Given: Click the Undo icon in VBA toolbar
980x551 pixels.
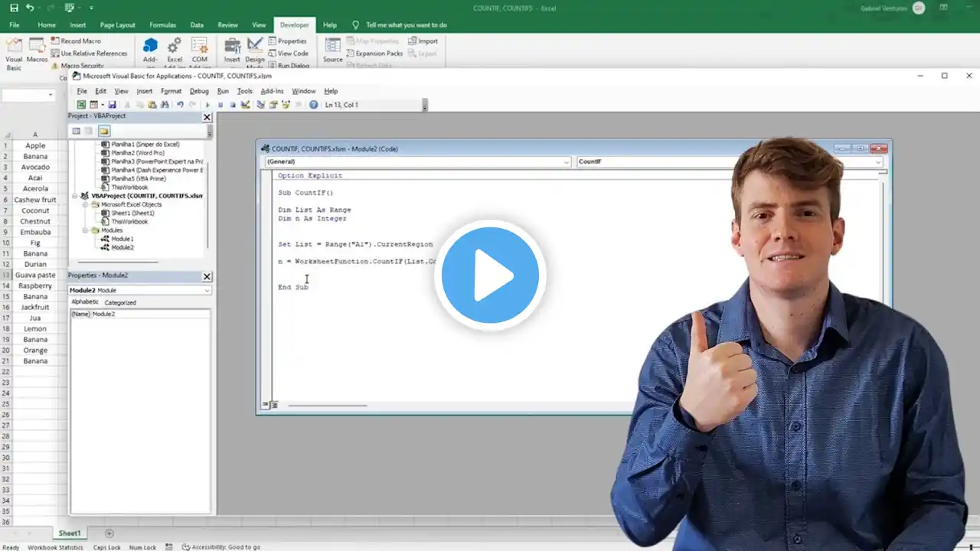Looking at the screenshot, I should (x=180, y=105).
